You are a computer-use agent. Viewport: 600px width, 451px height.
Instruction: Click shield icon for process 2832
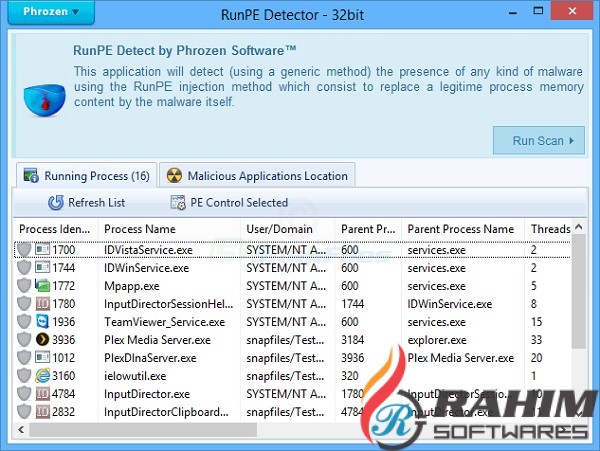(x=24, y=412)
